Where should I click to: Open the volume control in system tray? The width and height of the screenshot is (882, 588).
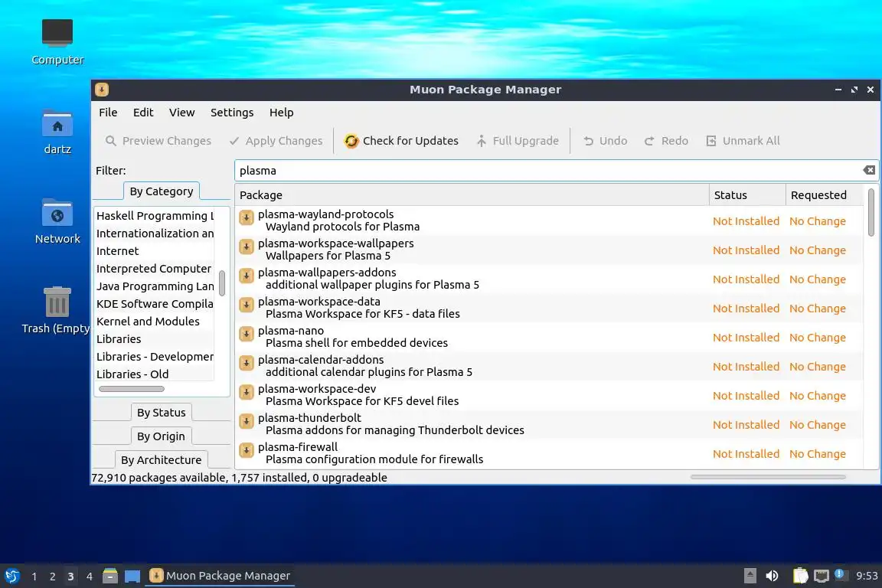pos(773,576)
